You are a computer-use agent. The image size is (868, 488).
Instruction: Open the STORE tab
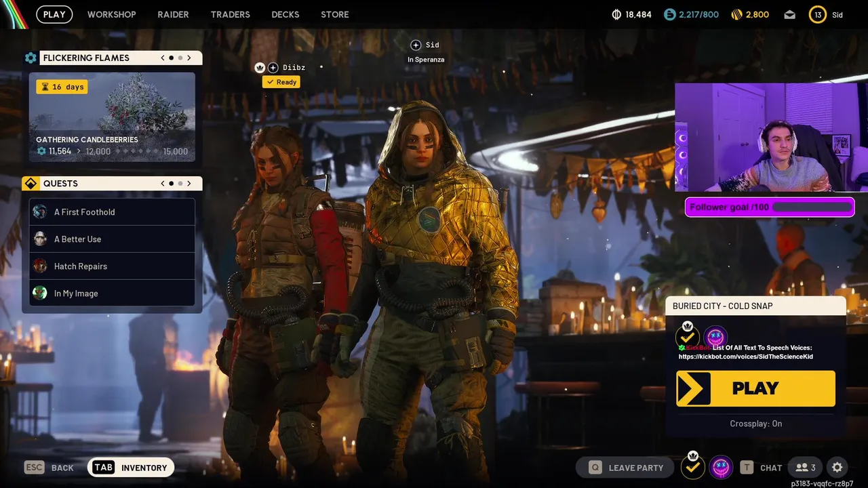click(334, 14)
